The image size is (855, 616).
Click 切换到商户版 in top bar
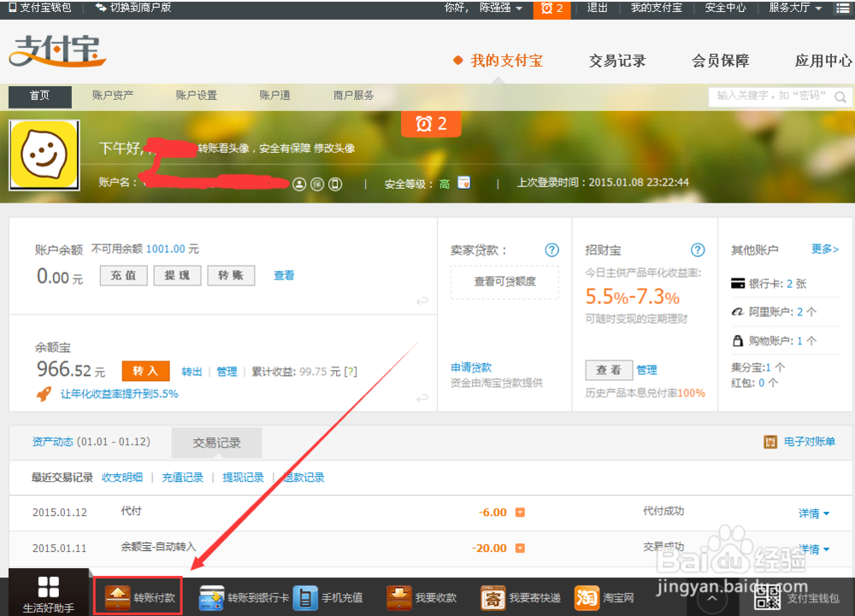tap(134, 8)
